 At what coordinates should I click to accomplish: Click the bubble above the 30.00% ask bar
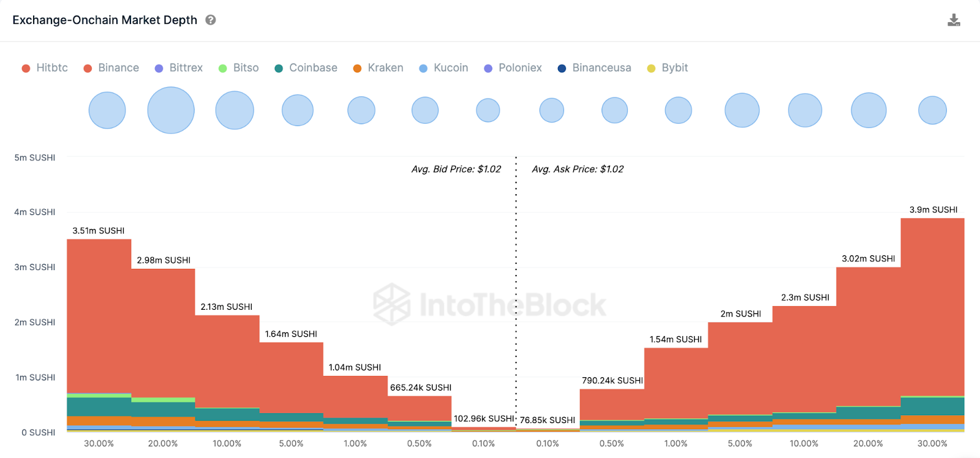(932, 110)
